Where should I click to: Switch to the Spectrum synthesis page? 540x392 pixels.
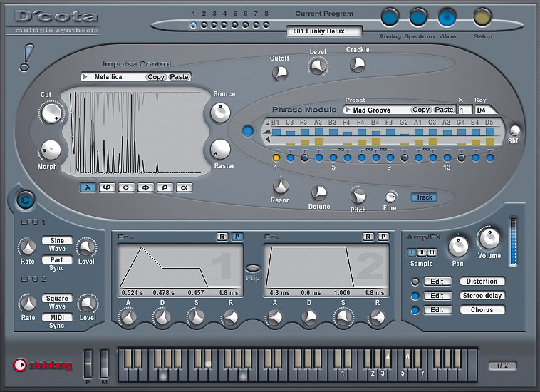tap(418, 17)
